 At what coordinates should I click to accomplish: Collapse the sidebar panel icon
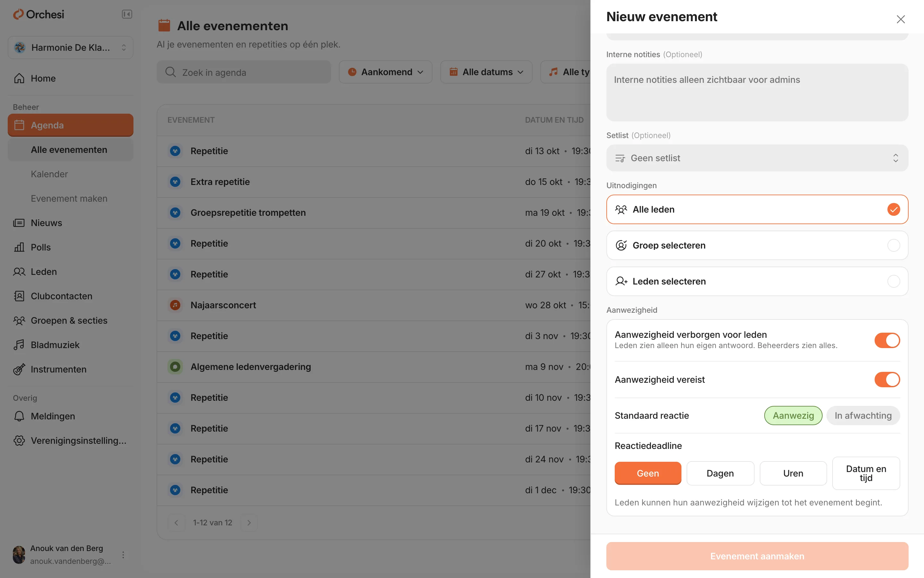tap(127, 14)
